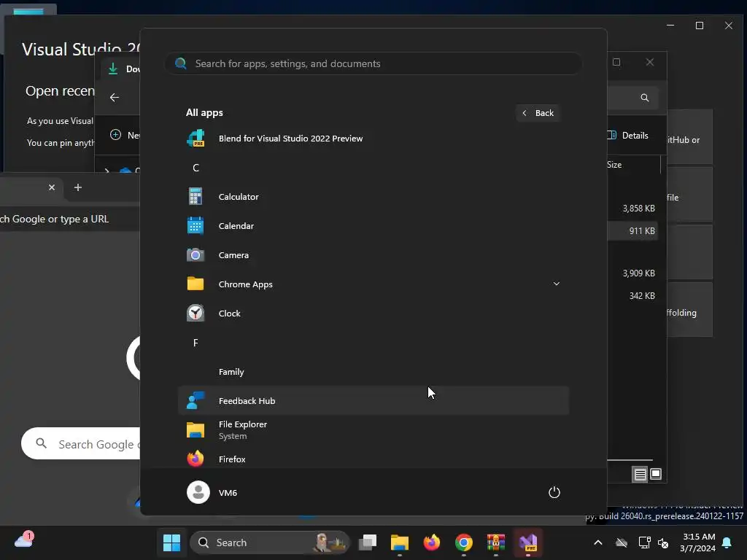Open the Clock app

(373, 314)
